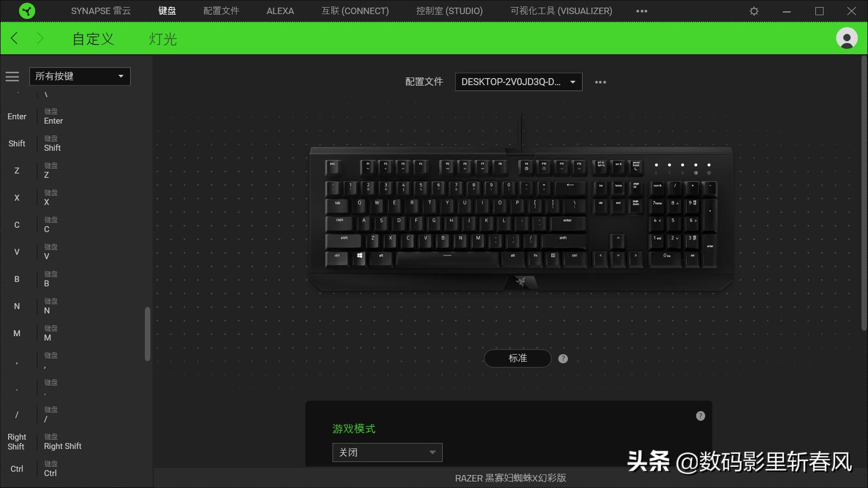Select the M row in key list
868x488 pixels.
tap(73, 333)
